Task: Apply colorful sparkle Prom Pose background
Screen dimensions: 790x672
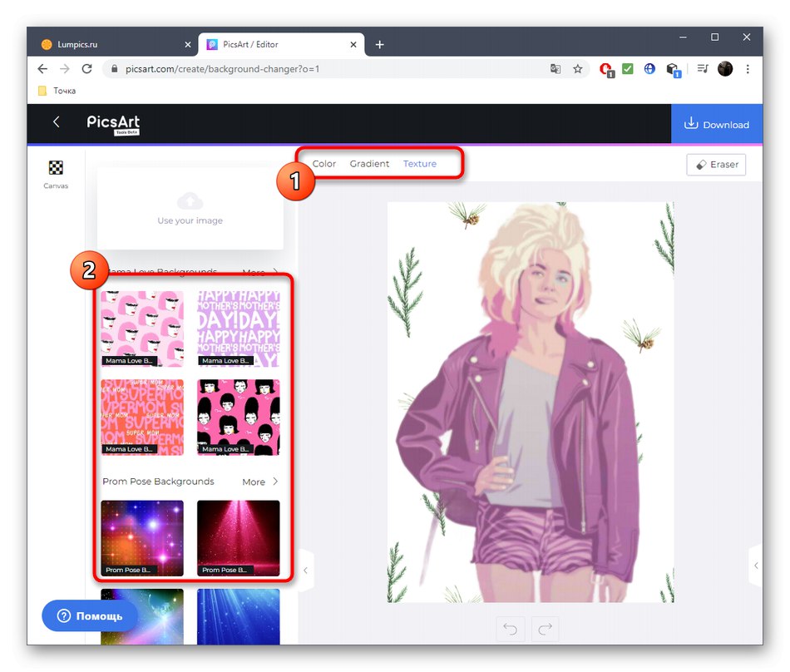Action: [x=142, y=538]
